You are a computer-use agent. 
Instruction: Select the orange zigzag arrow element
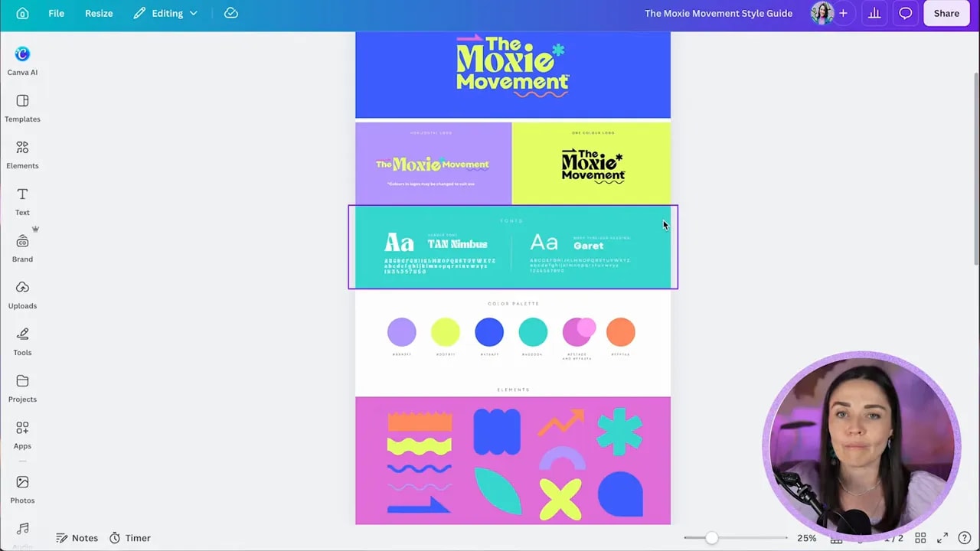point(560,422)
